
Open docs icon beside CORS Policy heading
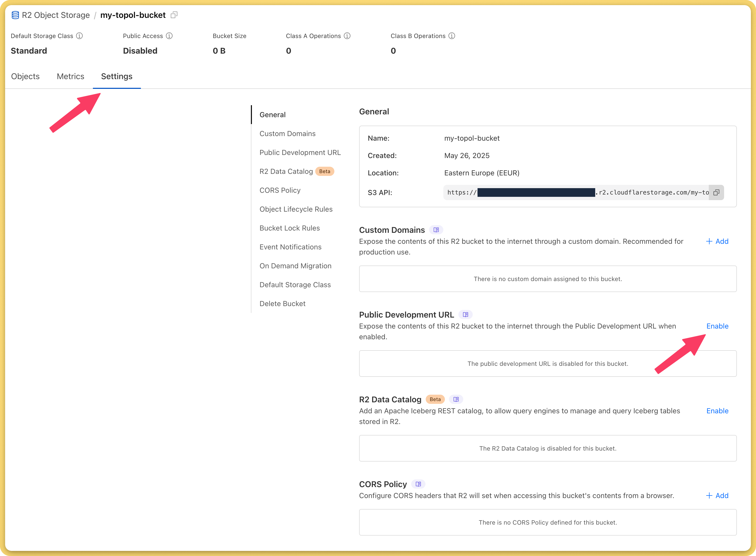tap(418, 484)
